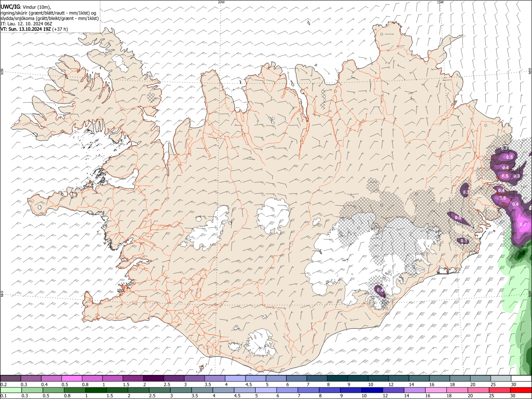Pick the deep navy swatch at 10 on lower scale
532x399 pixels.
point(371,390)
